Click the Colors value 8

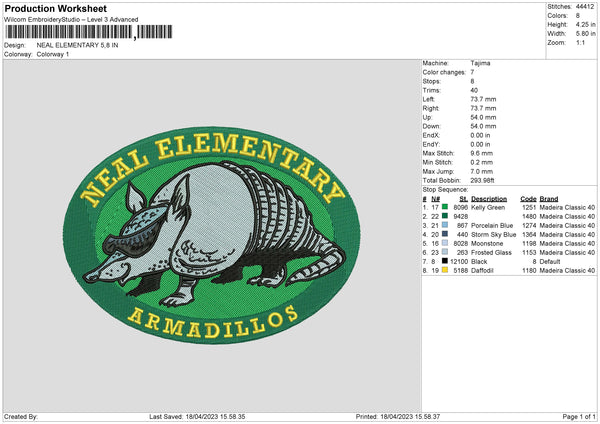pyautogui.click(x=578, y=16)
